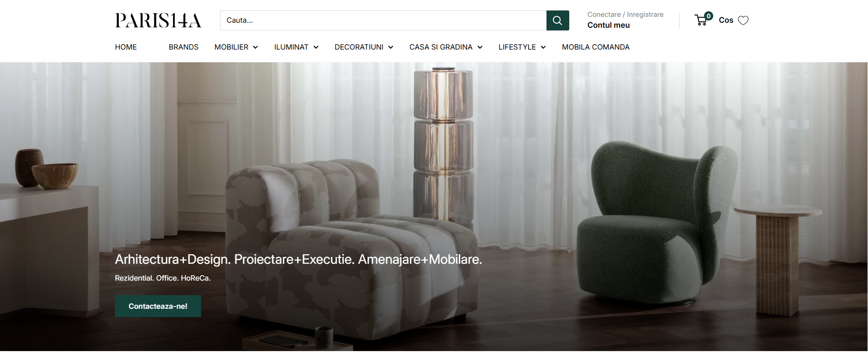Click the Cos cart label

coord(726,20)
